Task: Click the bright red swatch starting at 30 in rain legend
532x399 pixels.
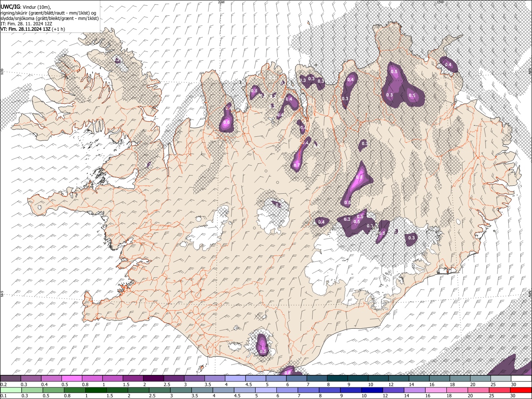Action: (521, 390)
